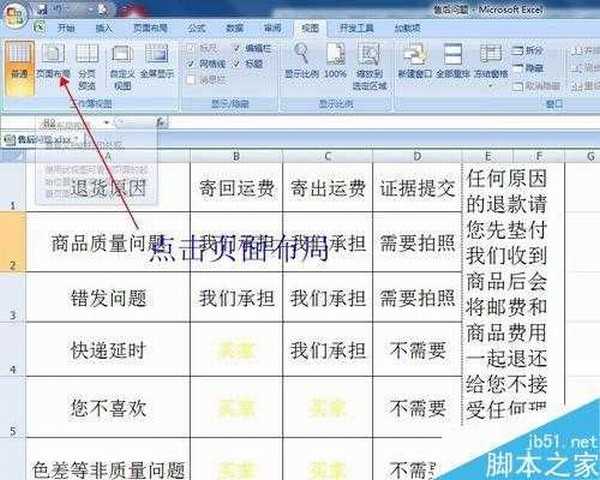
Task: Open the 开始 ribbon tab
Action: click(x=66, y=28)
